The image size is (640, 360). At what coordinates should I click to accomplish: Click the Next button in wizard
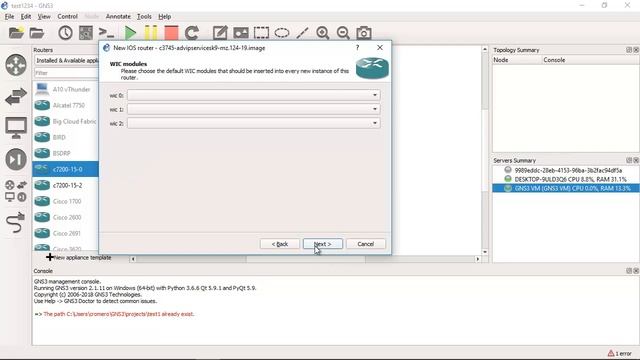click(322, 244)
